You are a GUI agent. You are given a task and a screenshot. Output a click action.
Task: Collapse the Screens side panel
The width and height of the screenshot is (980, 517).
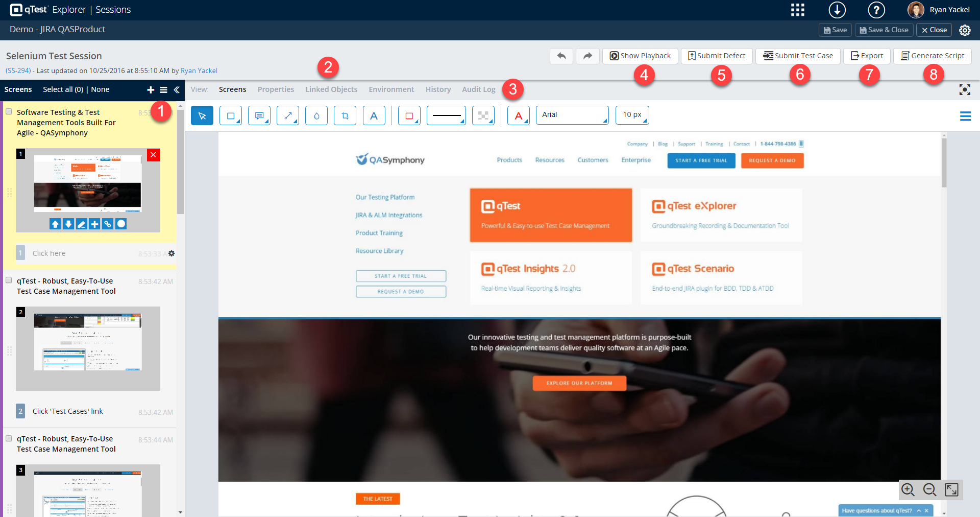177,90
